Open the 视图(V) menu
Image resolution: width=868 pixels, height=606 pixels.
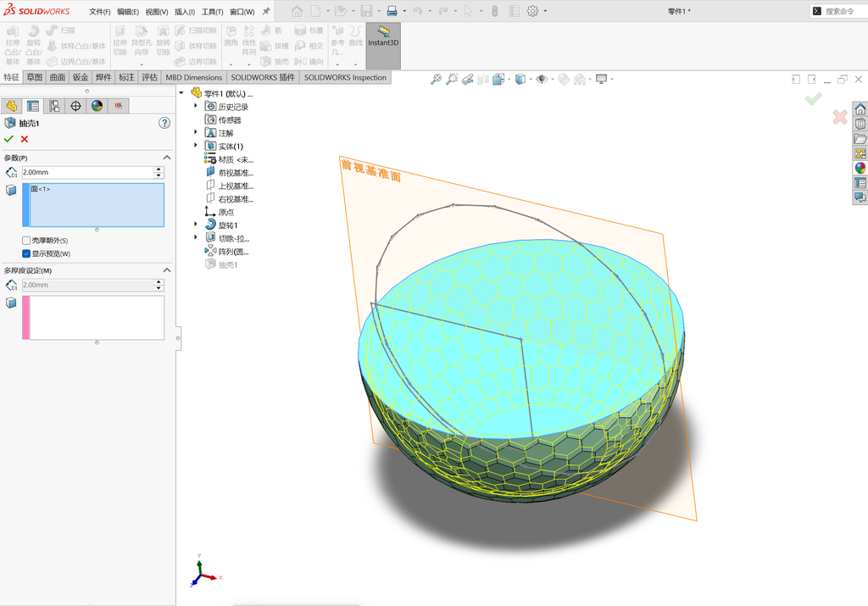click(x=157, y=12)
